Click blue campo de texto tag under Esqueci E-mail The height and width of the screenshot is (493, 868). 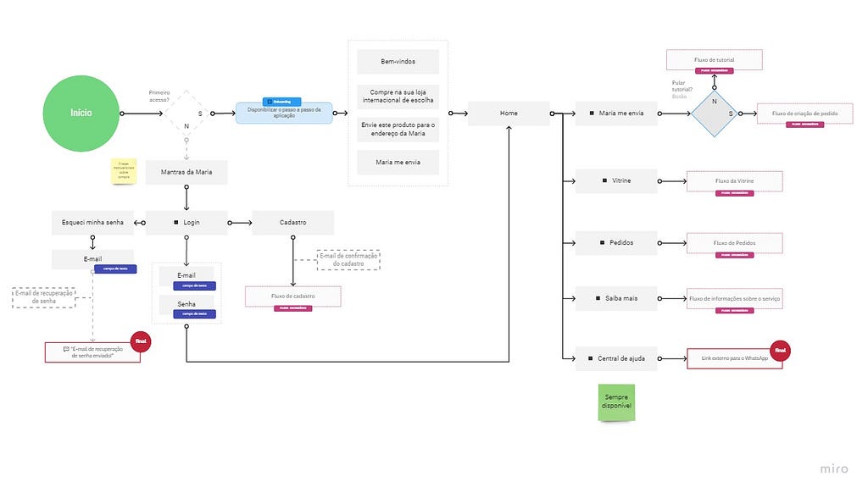coord(115,269)
